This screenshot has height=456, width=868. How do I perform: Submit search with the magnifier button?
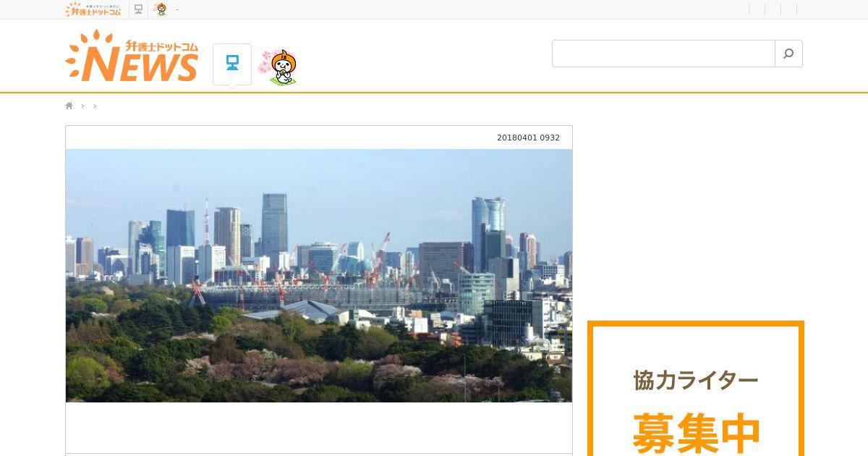click(x=788, y=54)
